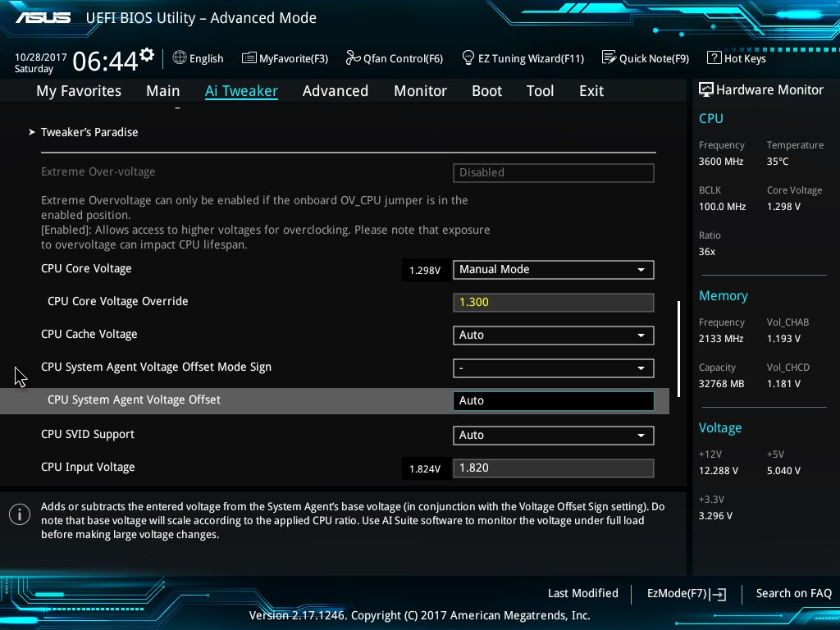Click the EzMode exit arrow icon
Viewport: 840px width, 630px height.
tap(718, 594)
